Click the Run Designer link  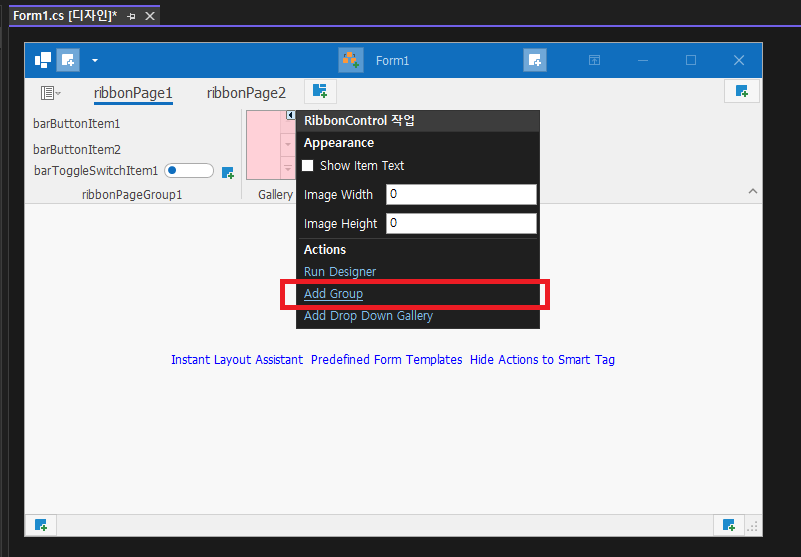click(x=340, y=272)
